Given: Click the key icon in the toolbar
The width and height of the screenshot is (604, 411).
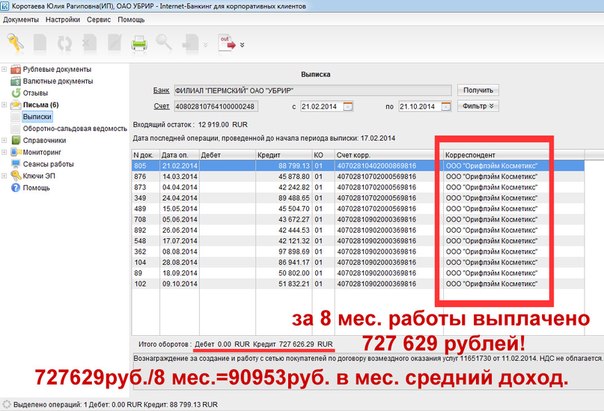Looking at the screenshot, I should 17,43.
